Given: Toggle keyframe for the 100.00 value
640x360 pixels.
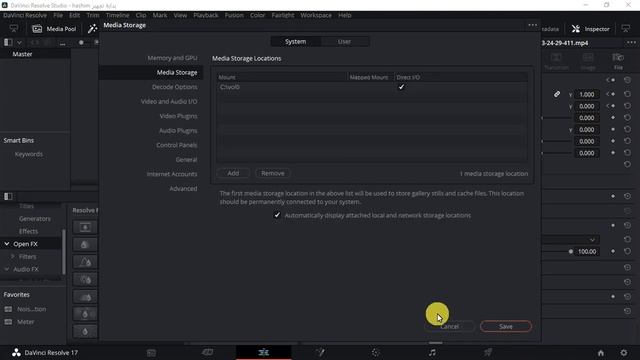Looking at the screenshot, I should pyautogui.click(x=613, y=251).
